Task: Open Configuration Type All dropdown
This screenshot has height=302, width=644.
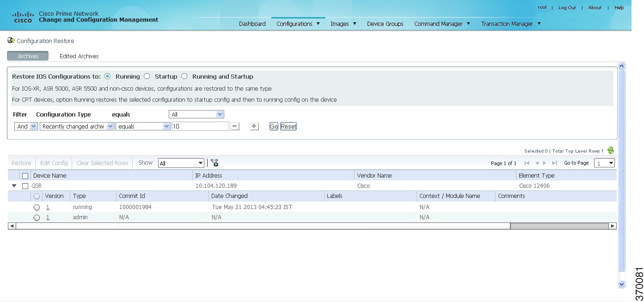Action: [x=196, y=114]
